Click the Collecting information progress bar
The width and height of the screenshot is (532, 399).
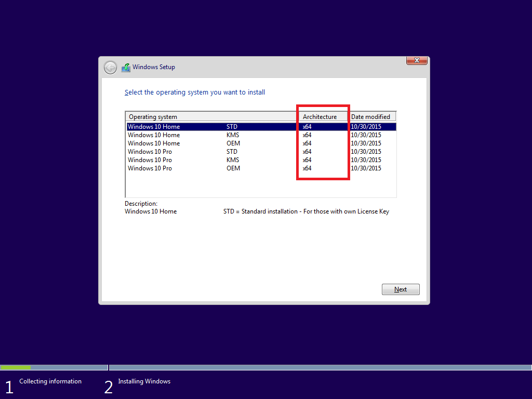(x=54, y=367)
